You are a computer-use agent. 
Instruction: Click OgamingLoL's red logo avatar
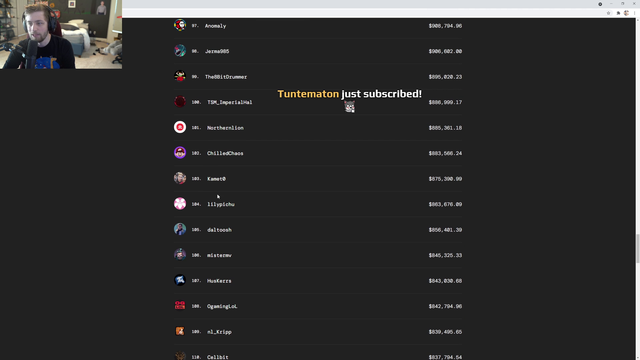click(180, 306)
